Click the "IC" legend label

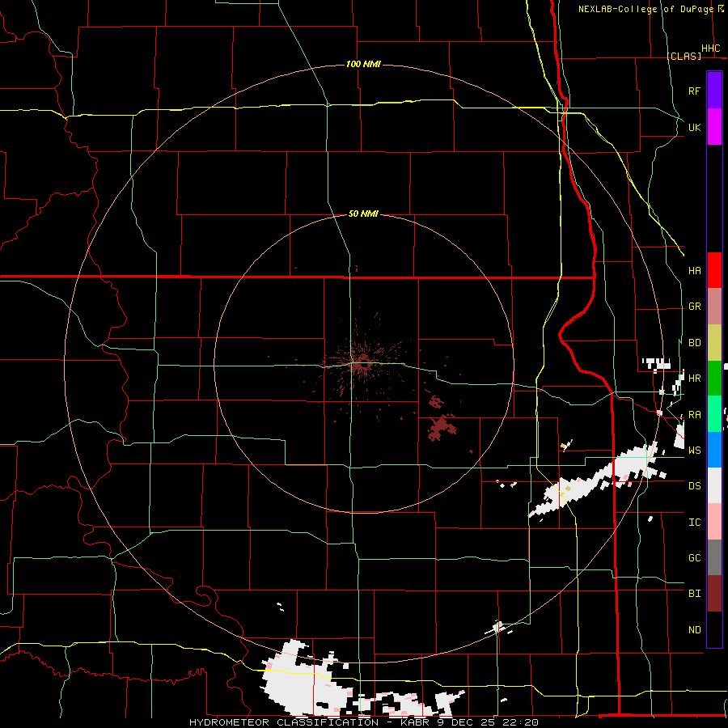pos(694,523)
